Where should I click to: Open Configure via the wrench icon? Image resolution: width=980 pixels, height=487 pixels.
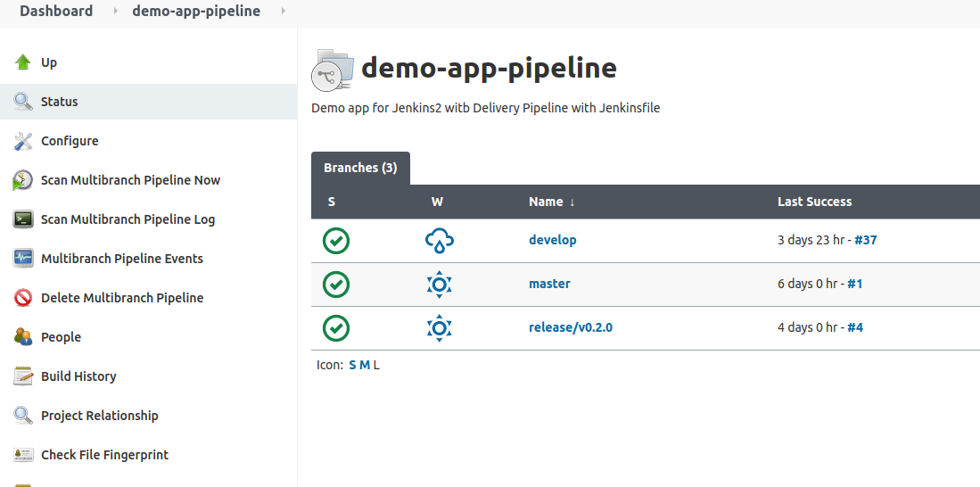[x=23, y=141]
